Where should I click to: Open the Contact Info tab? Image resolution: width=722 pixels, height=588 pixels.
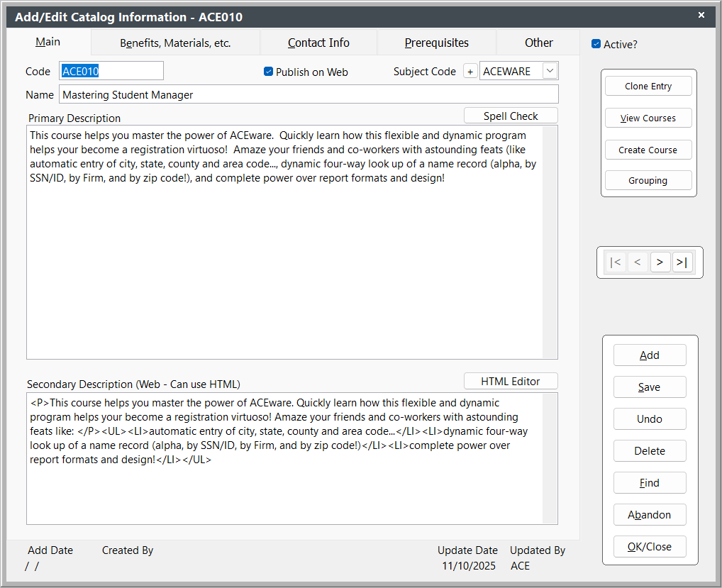tap(318, 43)
